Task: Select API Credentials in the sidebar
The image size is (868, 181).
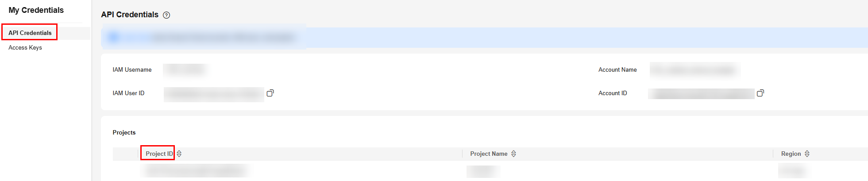Action: (x=30, y=33)
